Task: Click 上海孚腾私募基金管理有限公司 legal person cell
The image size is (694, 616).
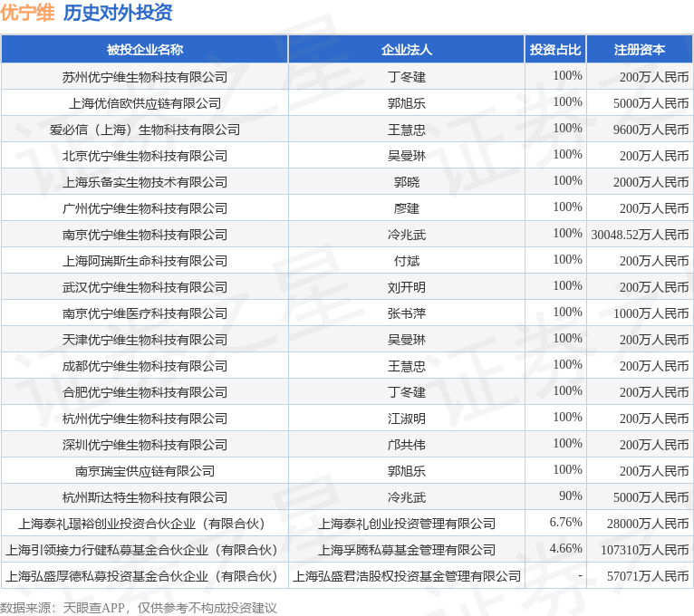Action: [406, 550]
